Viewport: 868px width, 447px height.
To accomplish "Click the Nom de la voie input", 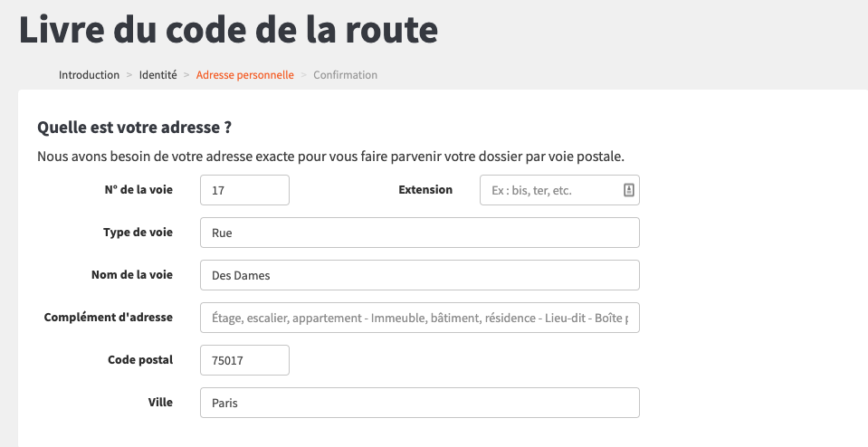I will tap(419, 275).
